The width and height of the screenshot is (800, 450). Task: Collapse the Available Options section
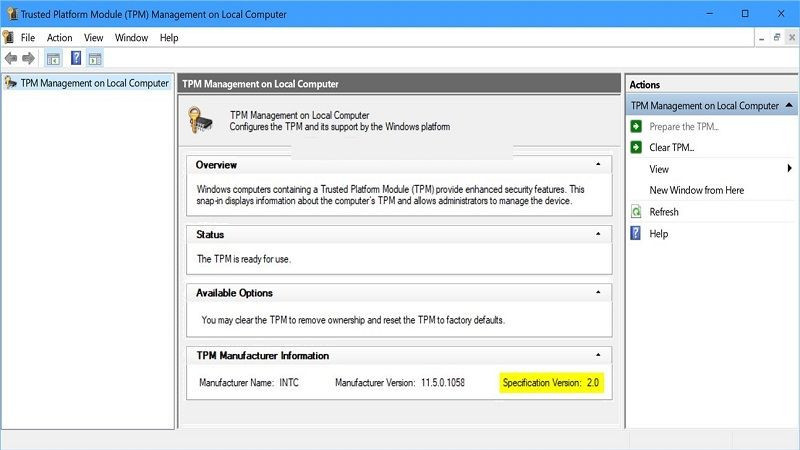tap(598, 292)
